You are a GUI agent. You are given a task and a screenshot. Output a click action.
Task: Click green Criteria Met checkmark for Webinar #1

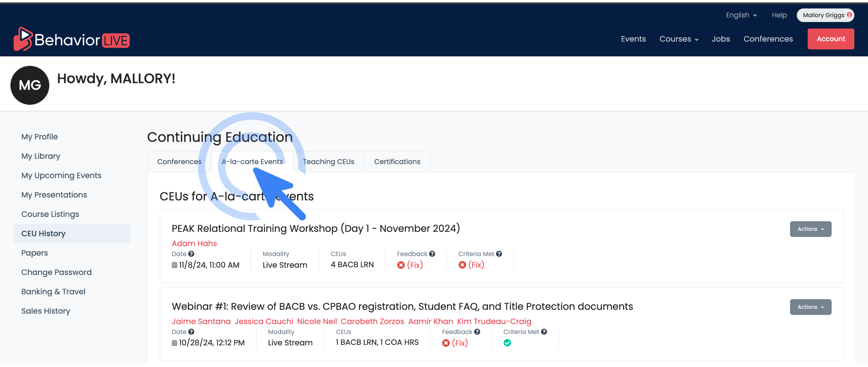coord(507,343)
